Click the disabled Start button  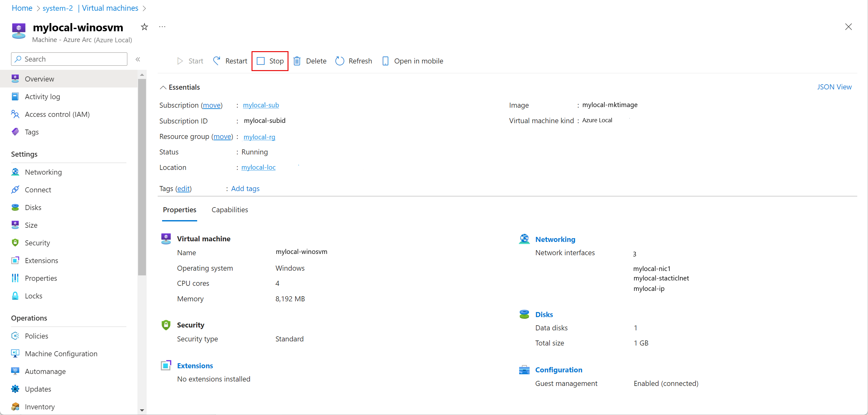point(190,61)
